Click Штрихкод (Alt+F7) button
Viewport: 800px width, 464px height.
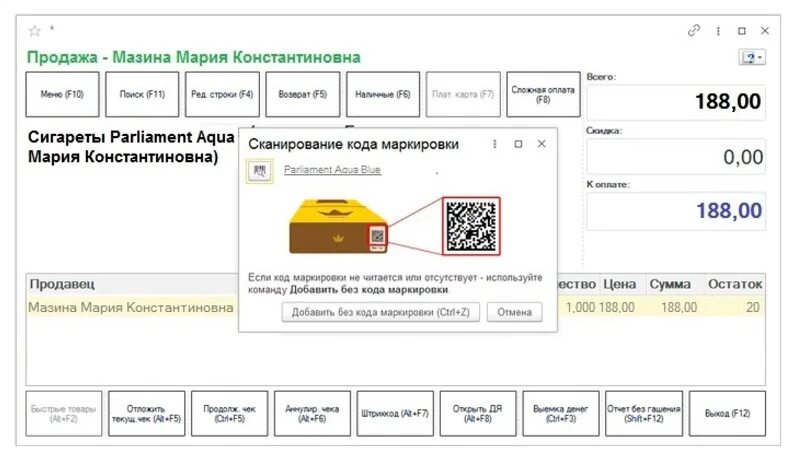pos(395,414)
